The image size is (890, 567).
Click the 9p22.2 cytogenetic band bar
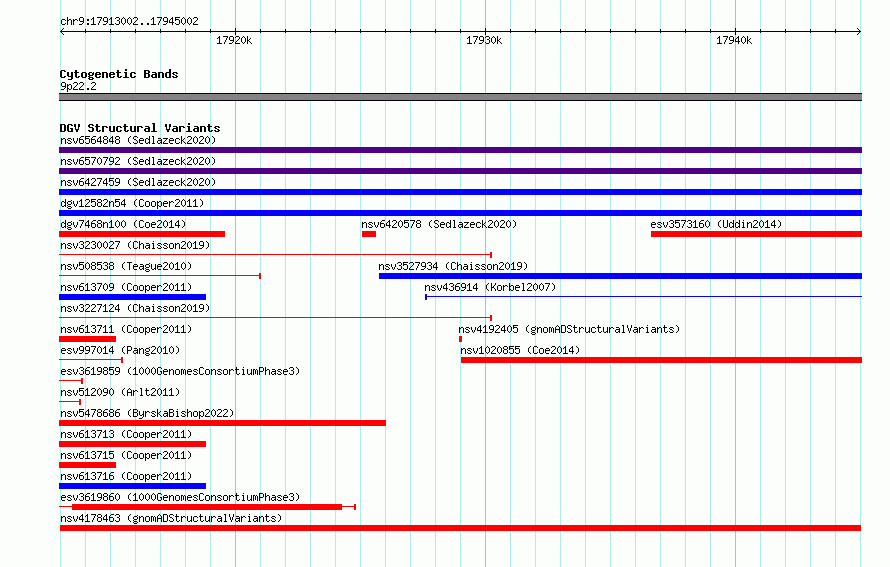coord(460,97)
